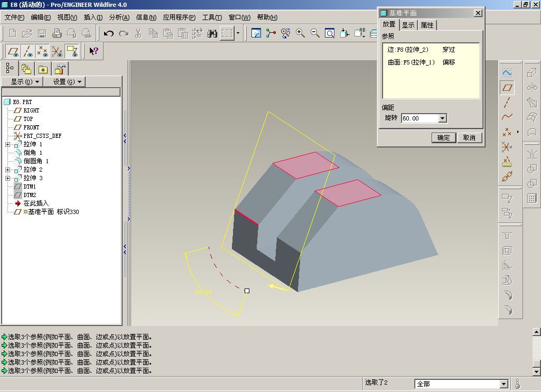Open dropdown arrow beside selection box tool

point(238,33)
